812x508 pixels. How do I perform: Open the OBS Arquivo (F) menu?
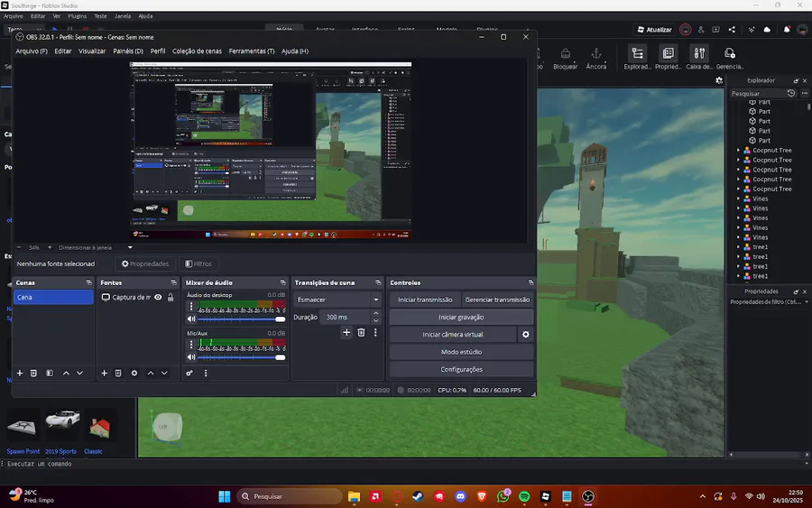coord(32,51)
